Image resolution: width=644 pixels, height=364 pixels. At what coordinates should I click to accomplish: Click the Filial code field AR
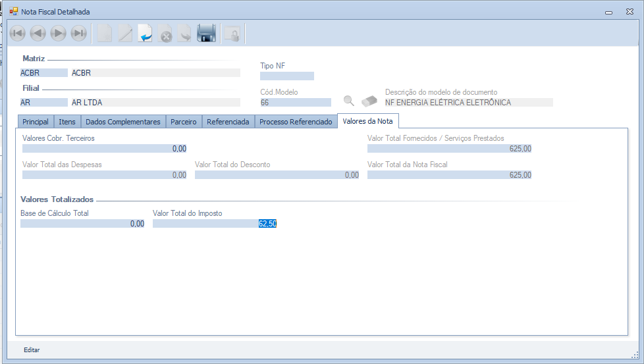pos(44,103)
